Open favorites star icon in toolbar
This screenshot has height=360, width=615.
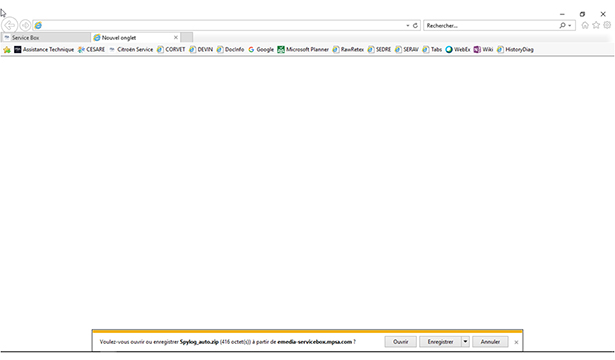pyautogui.click(x=596, y=25)
